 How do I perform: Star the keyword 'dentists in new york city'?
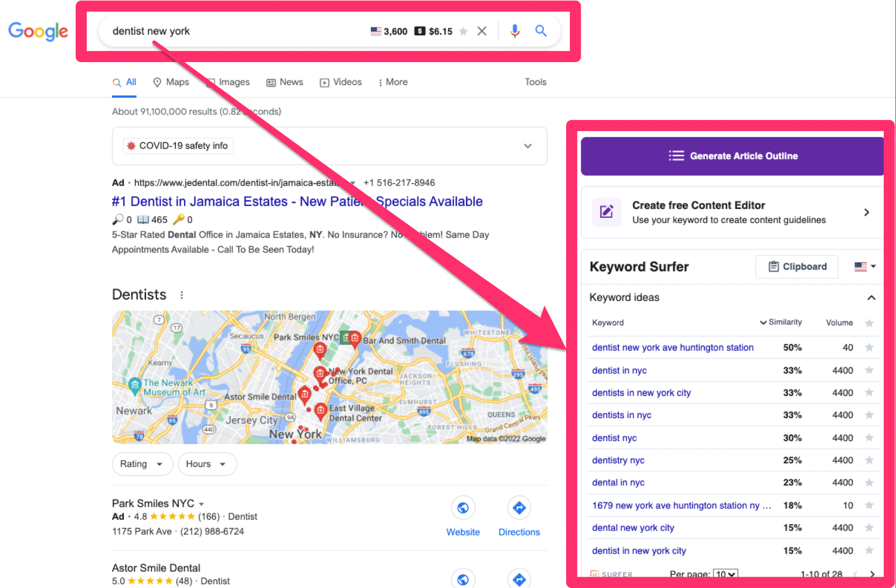coord(869,392)
